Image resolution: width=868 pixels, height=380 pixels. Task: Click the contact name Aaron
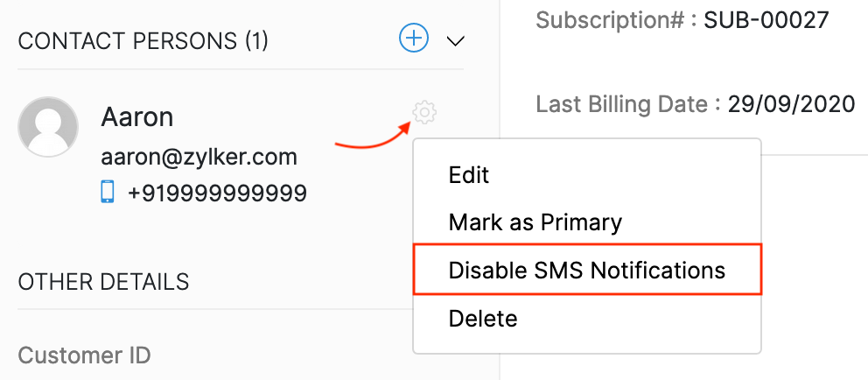coord(136,116)
